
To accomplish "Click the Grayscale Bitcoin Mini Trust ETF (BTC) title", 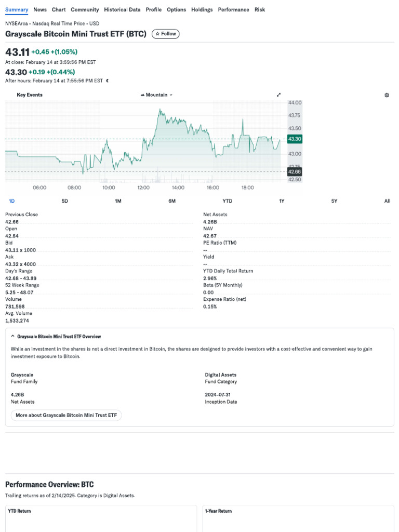I will (x=76, y=34).
